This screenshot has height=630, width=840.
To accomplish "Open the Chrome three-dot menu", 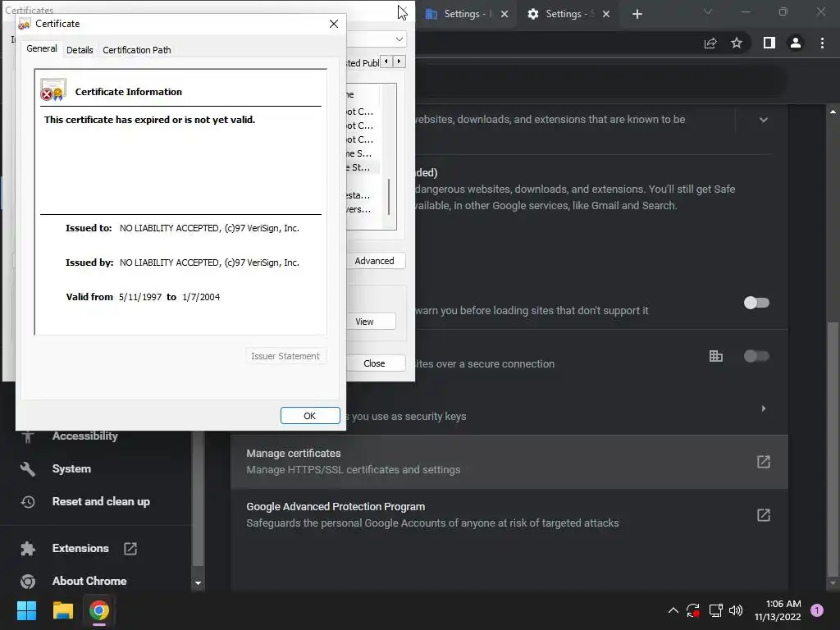I will (822, 43).
